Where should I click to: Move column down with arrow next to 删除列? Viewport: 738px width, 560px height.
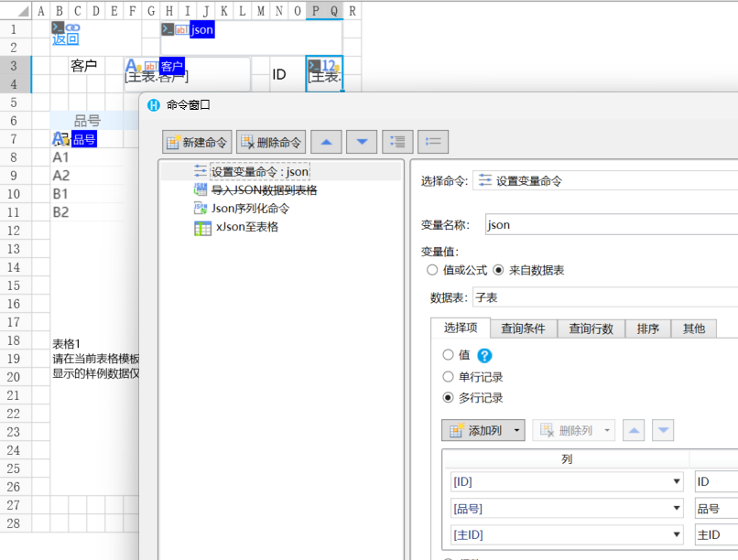click(663, 430)
